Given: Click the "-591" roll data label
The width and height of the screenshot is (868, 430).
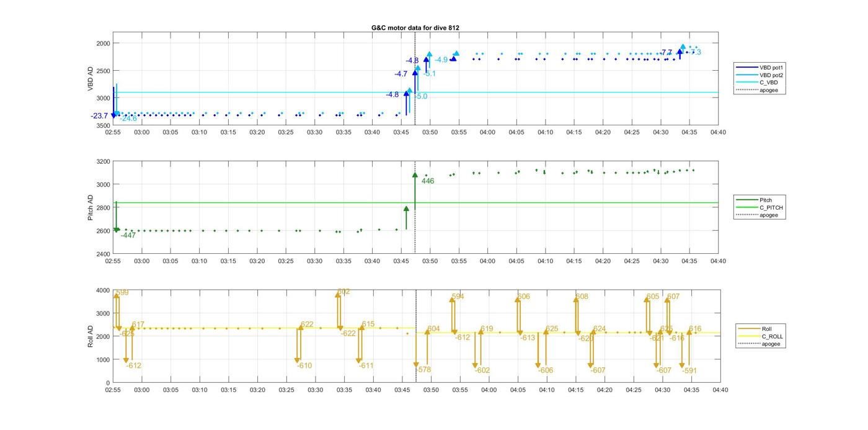Looking at the screenshot, I should tap(689, 370).
